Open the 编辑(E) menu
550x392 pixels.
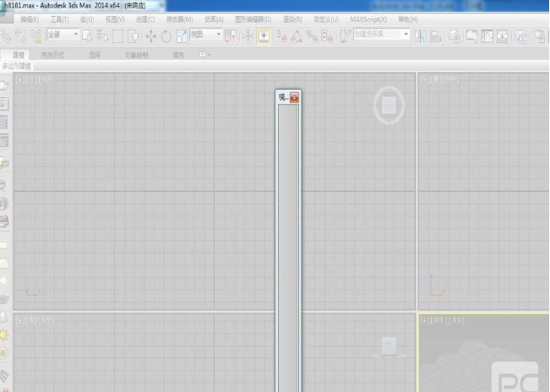pos(30,19)
